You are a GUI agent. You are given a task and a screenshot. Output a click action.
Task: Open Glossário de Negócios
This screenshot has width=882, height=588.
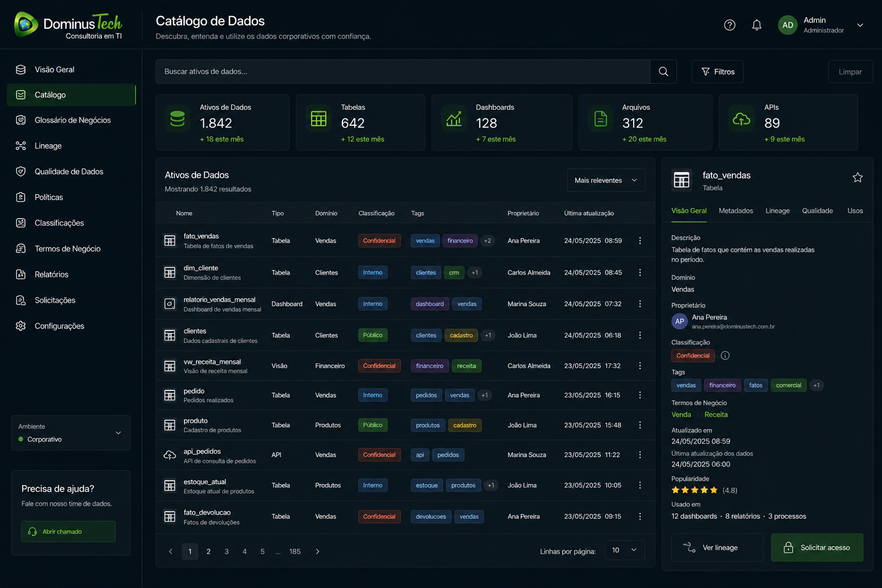(x=71, y=120)
